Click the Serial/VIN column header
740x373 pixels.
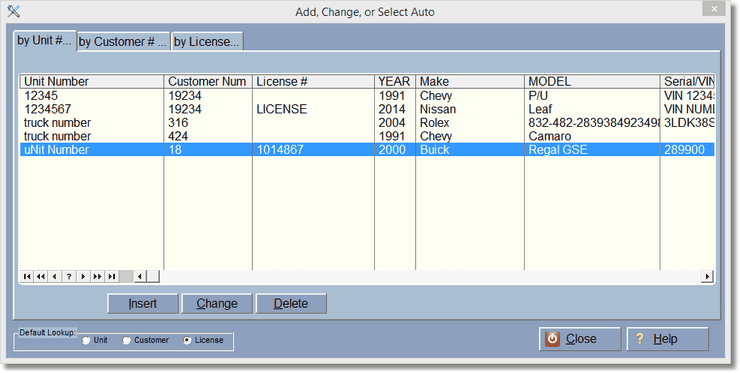coord(688,82)
